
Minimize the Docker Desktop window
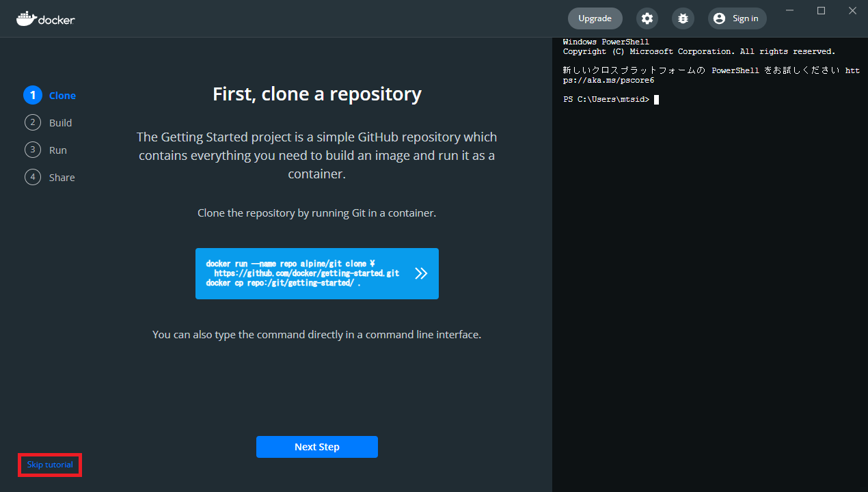(x=790, y=10)
